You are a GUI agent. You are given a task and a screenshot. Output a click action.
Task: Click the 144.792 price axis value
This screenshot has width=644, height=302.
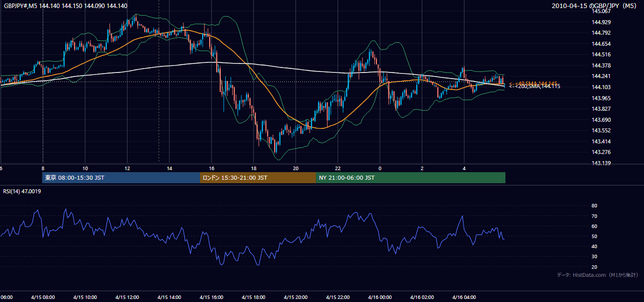click(x=601, y=33)
